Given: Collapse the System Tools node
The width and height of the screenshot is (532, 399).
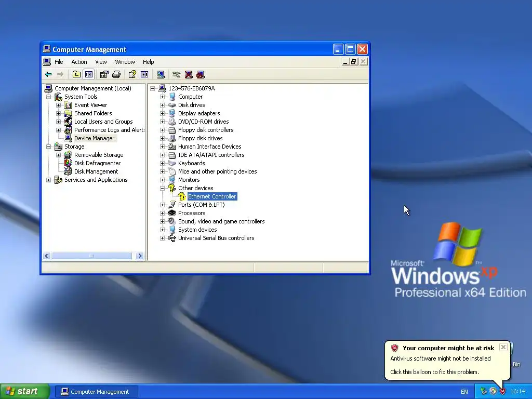Looking at the screenshot, I should tap(49, 97).
